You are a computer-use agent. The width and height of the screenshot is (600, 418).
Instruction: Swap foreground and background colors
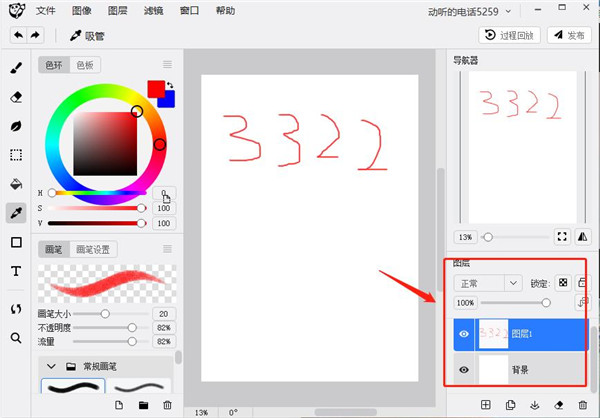click(x=170, y=85)
